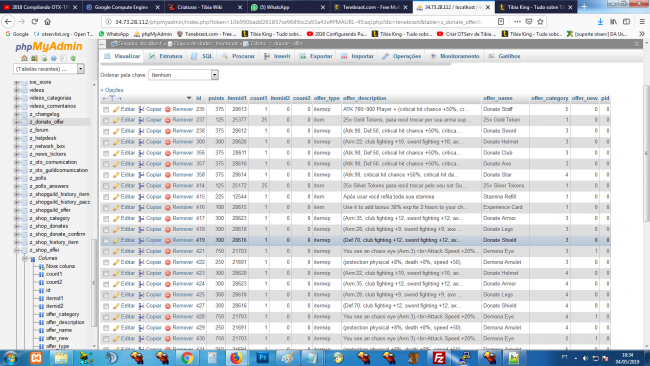Open Firefox downloads arrow icon

600,22
